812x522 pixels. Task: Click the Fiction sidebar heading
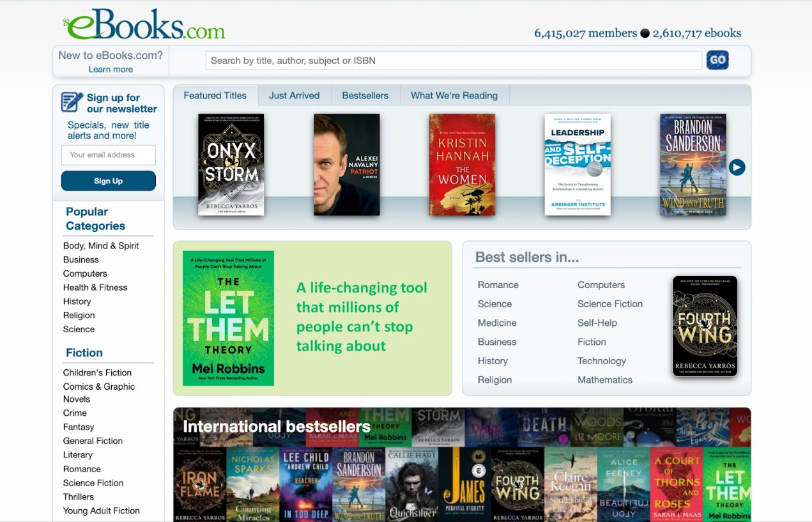click(84, 353)
